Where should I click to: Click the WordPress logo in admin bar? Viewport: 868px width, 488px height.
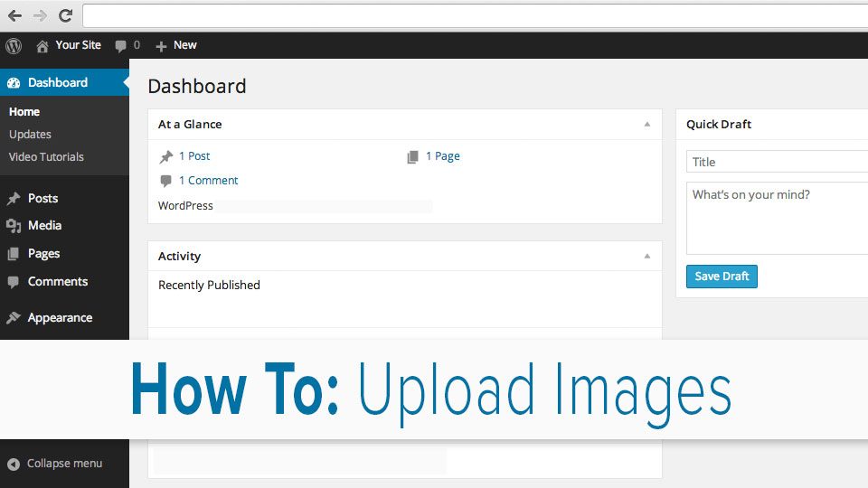pos(14,45)
